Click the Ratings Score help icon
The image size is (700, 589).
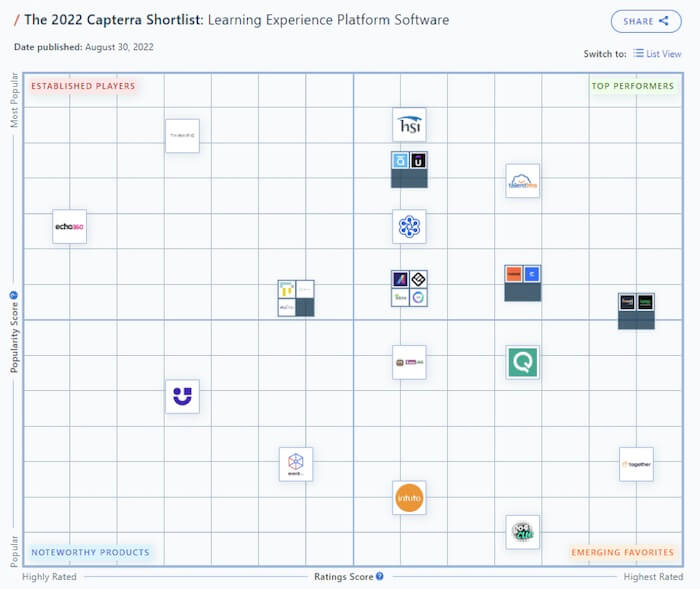pyautogui.click(x=379, y=576)
